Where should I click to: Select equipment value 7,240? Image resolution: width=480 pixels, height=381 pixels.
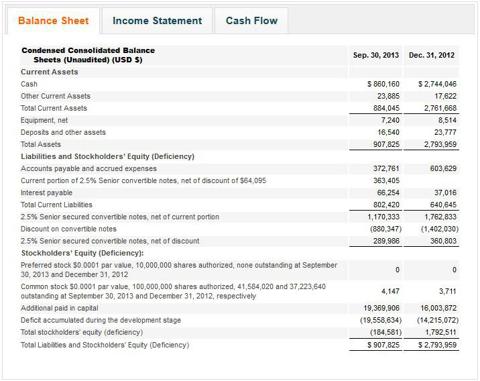pos(390,120)
